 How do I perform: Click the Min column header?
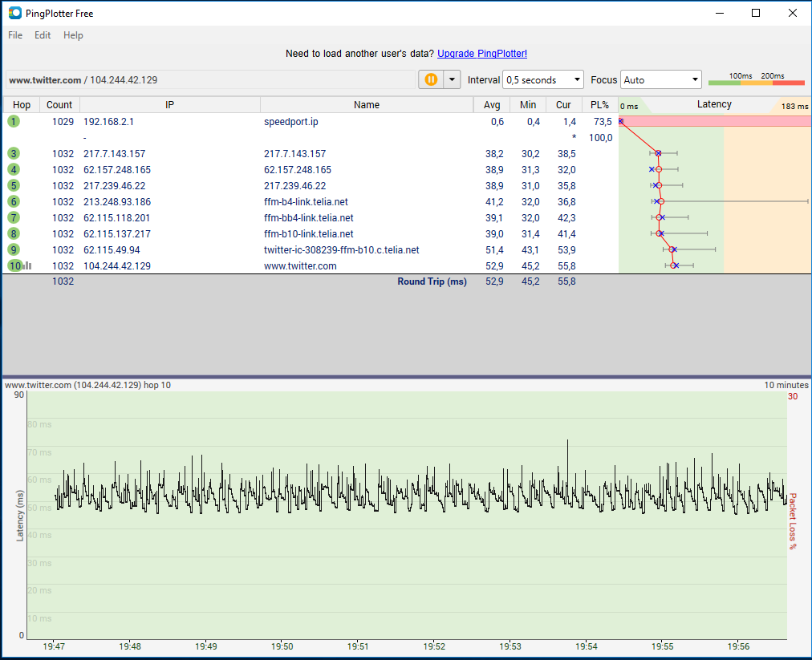click(528, 104)
